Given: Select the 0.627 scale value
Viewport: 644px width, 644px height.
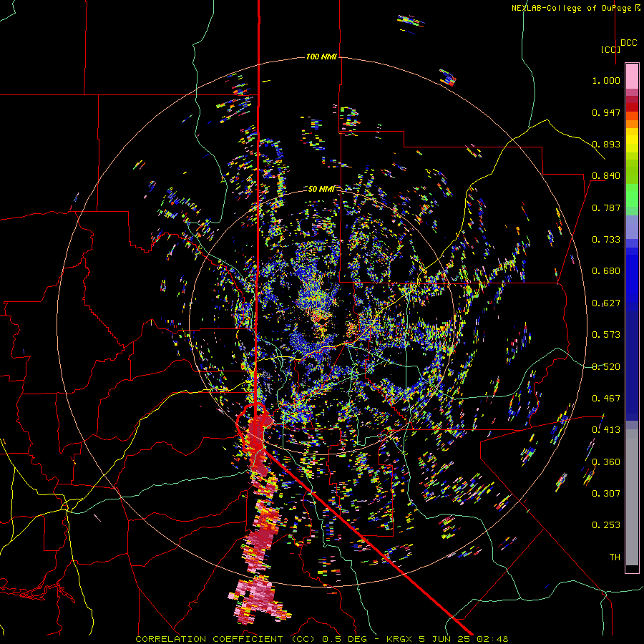Looking at the screenshot, I should pyautogui.click(x=606, y=303).
